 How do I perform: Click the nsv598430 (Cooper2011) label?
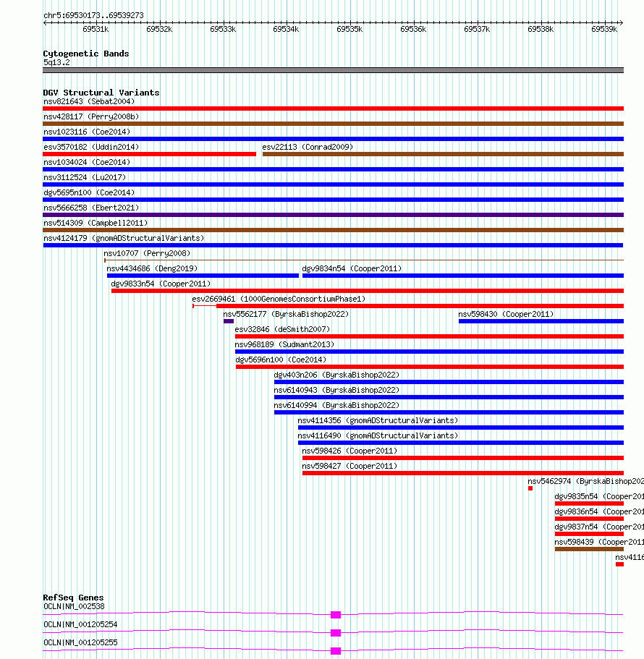[x=506, y=314]
